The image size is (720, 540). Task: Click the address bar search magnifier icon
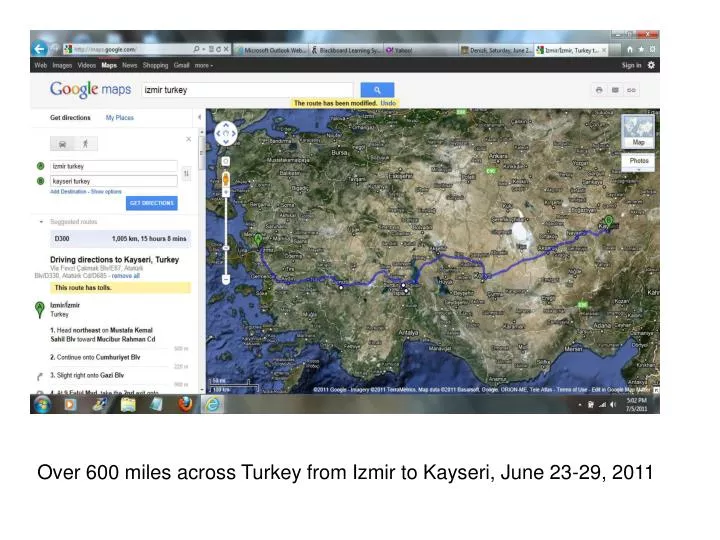pos(197,49)
